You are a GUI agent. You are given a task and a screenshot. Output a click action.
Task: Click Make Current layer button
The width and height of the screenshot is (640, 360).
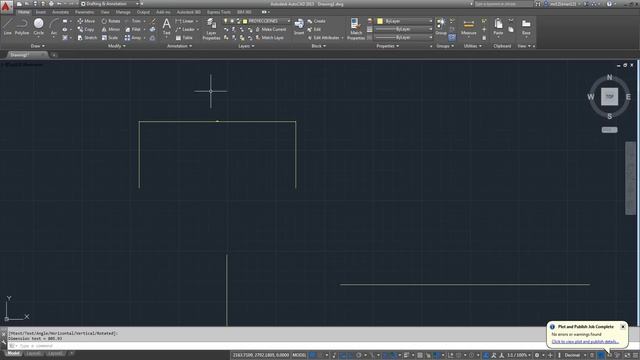pyautogui.click(x=271, y=29)
